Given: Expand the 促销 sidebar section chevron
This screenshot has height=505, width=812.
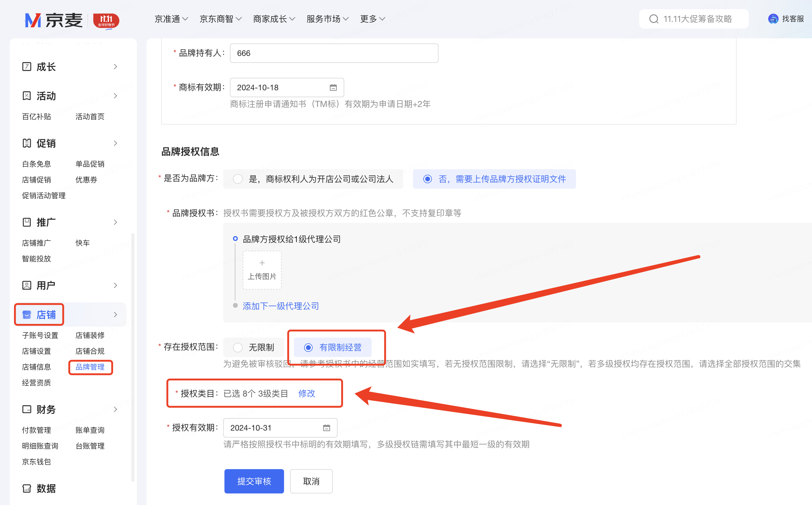Looking at the screenshot, I should [x=115, y=143].
